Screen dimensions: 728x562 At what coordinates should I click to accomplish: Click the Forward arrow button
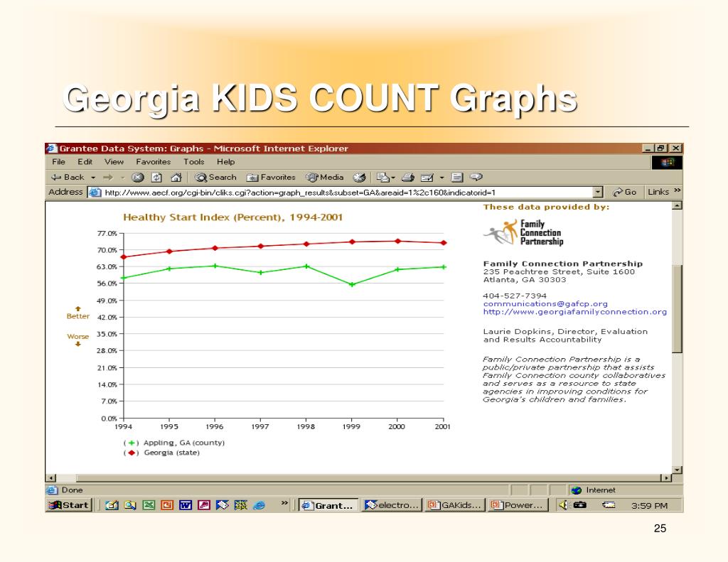coord(108,178)
